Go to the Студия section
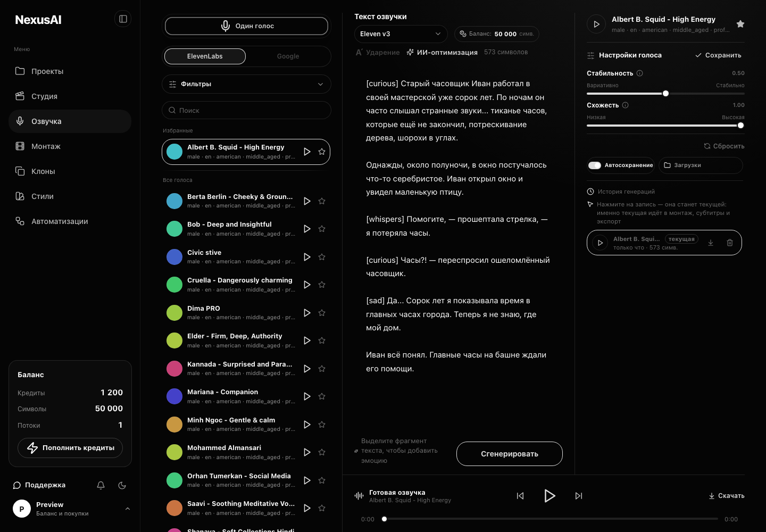766x532 pixels. 70,96
